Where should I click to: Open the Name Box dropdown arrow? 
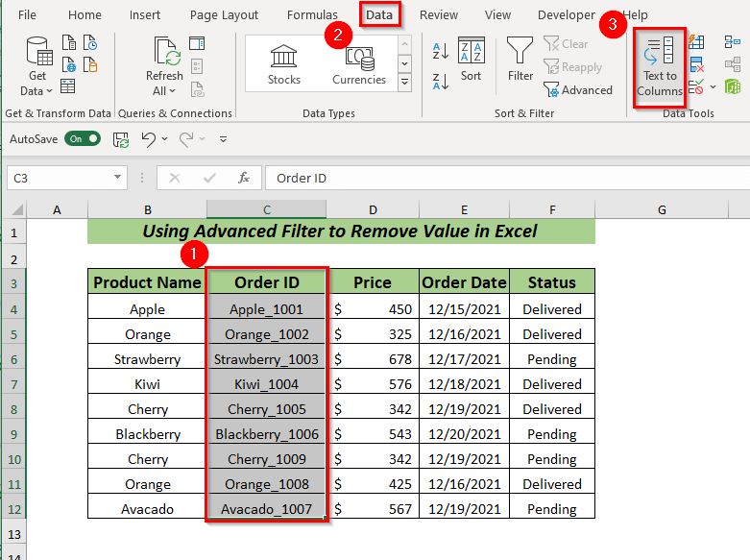tap(118, 178)
